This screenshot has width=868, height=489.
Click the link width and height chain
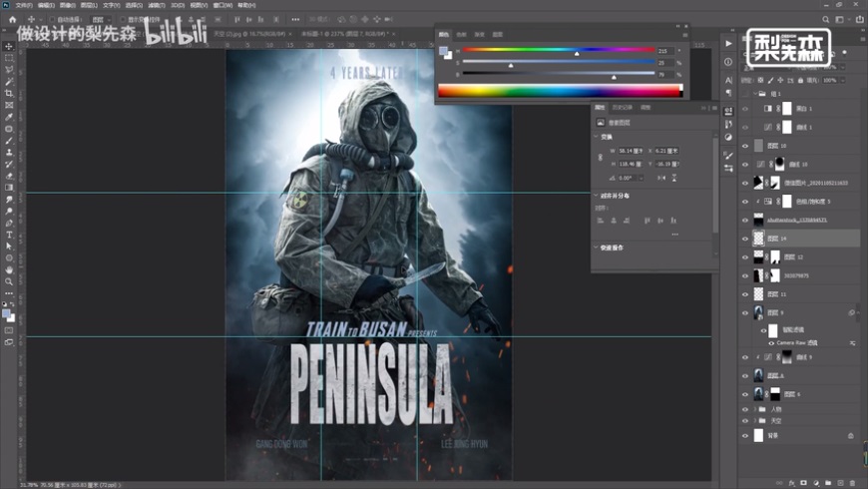click(600, 158)
